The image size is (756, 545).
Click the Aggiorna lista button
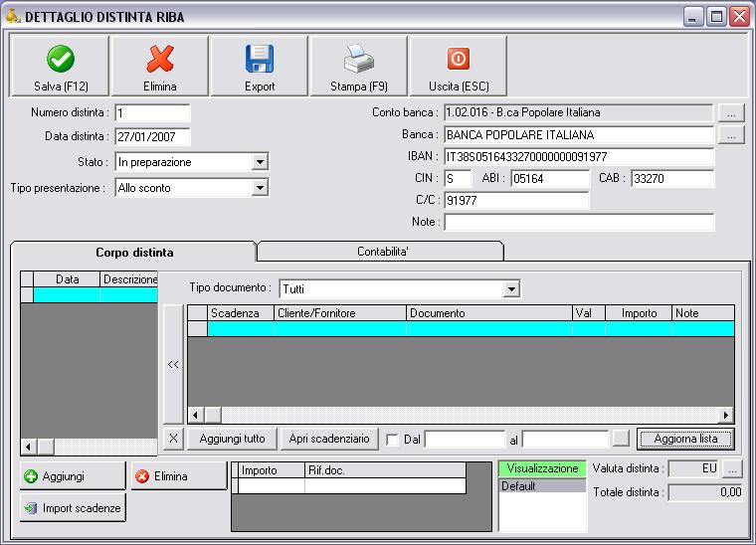tap(685, 439)
